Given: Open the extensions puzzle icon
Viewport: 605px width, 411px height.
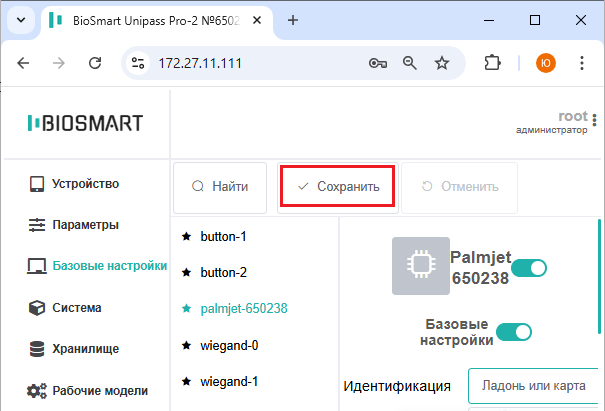Looking at the screenshot, I should 492,63.
